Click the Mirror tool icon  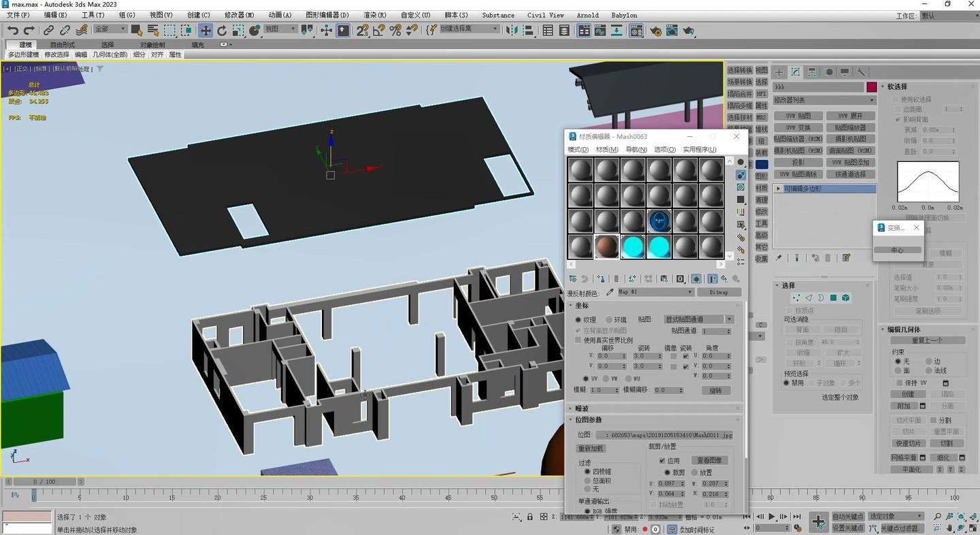point(511,30)
